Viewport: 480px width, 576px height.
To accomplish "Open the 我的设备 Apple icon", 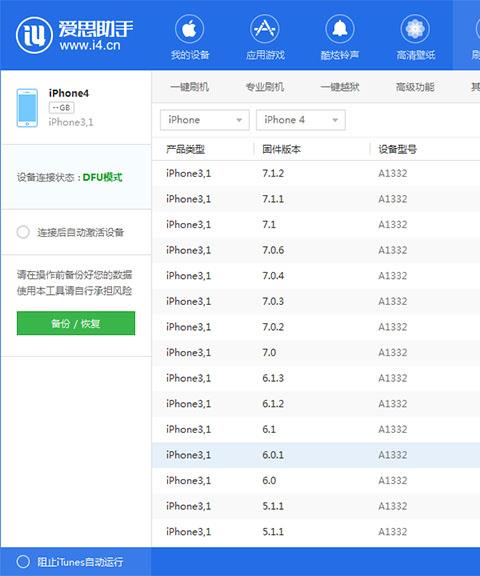I will (x=190, y=29).
